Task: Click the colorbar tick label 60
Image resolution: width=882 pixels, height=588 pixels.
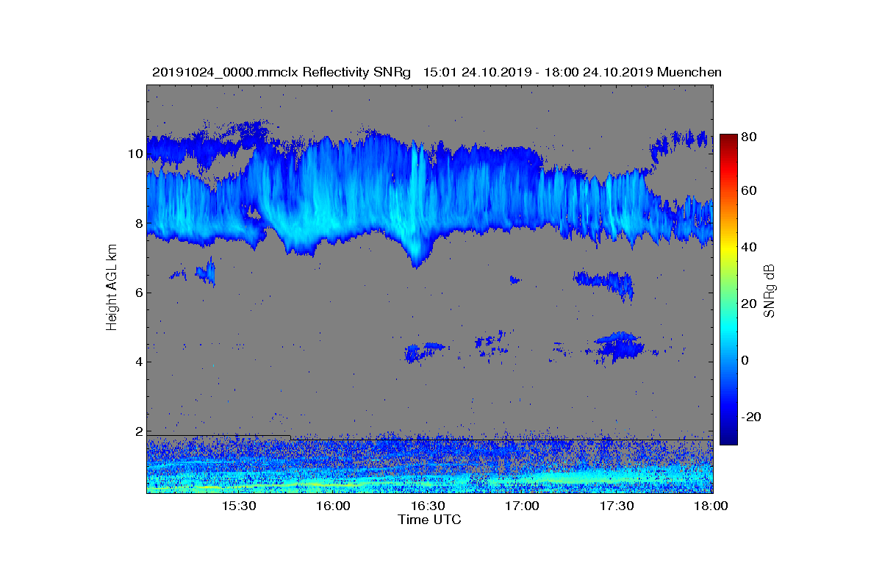Action: (x=750, y=191)
